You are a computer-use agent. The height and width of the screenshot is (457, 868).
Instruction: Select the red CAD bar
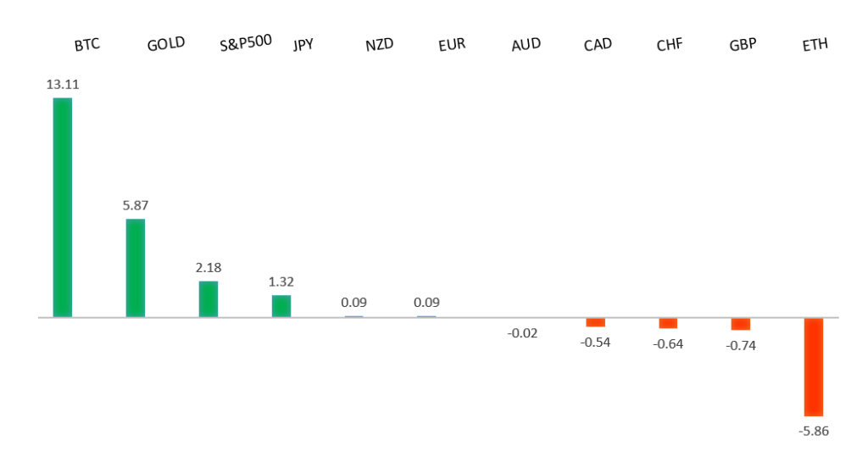595,322
